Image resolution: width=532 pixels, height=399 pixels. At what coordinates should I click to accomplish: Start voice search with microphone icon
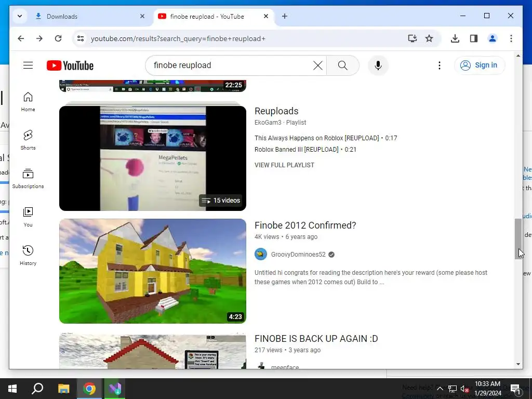tap(378, 65)
